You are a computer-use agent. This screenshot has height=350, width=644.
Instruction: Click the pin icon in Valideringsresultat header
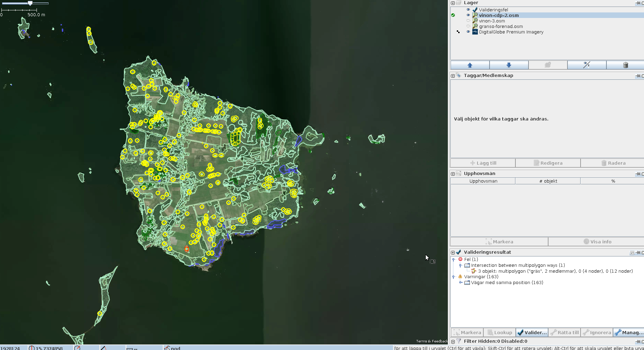(x=638, y=253)
